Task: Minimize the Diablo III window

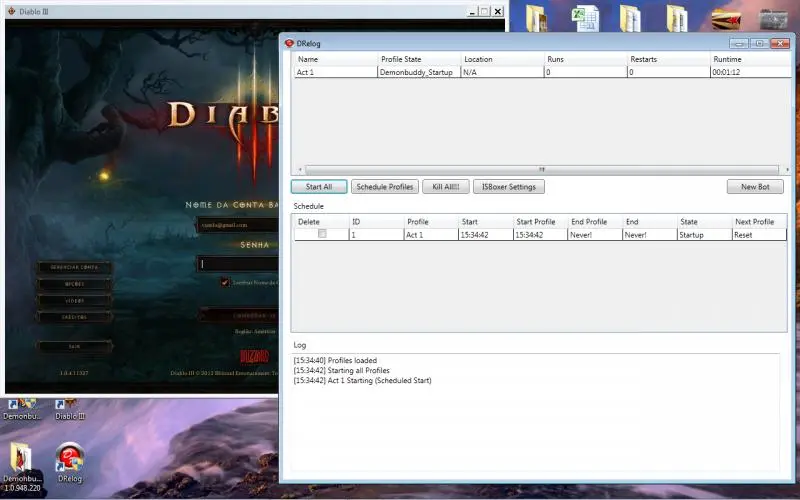Action: pyautogui.click(x=472, y=11)
